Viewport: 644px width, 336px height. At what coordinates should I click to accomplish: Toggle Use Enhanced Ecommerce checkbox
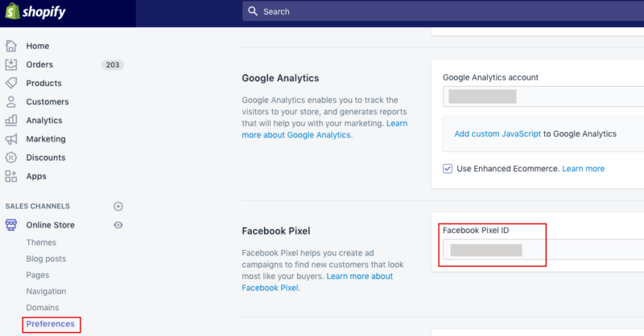[448, 169]
